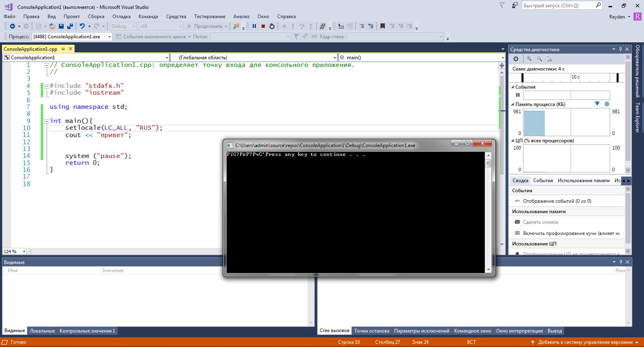The height and width of the screenshot is (347, 644).
Task: Open the feedback icon near quick launch
Action: pyautogui.click(x=515, y=5)
